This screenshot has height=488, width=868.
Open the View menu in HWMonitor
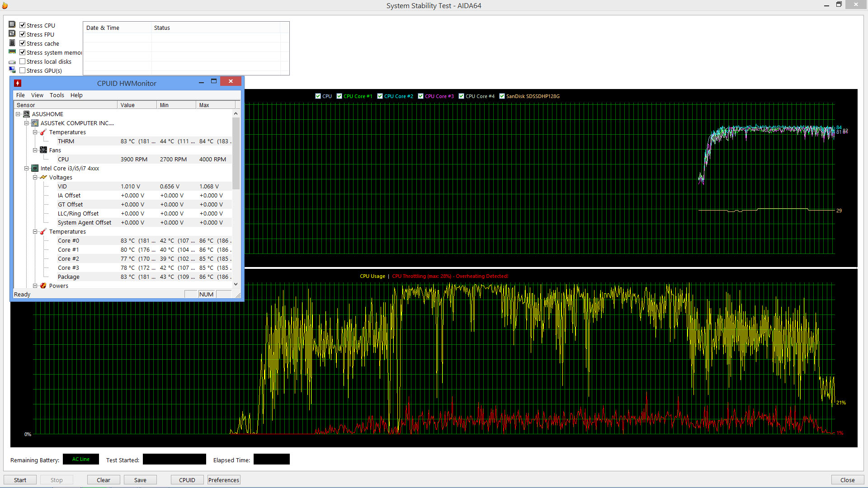click(37, 95)
